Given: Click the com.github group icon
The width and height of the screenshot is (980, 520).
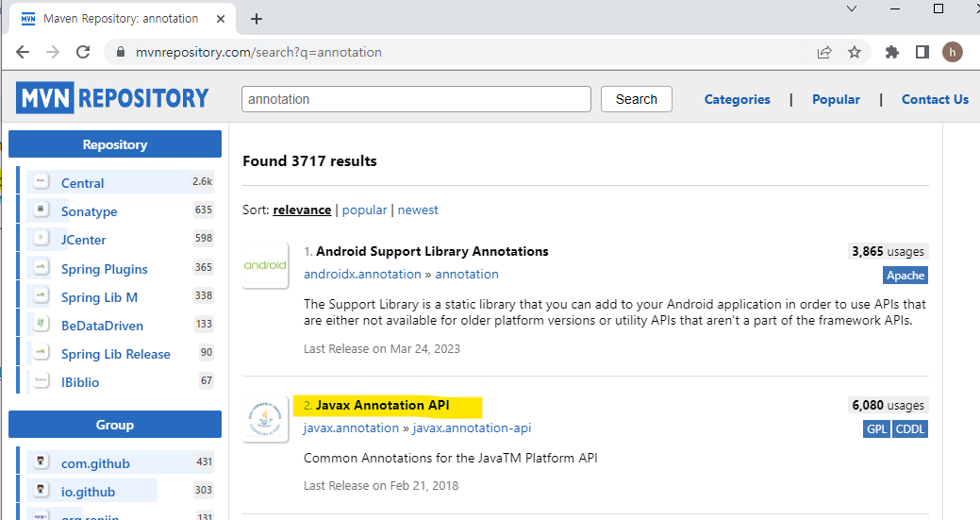Looking at the screenshot, I should click(42, 461).
